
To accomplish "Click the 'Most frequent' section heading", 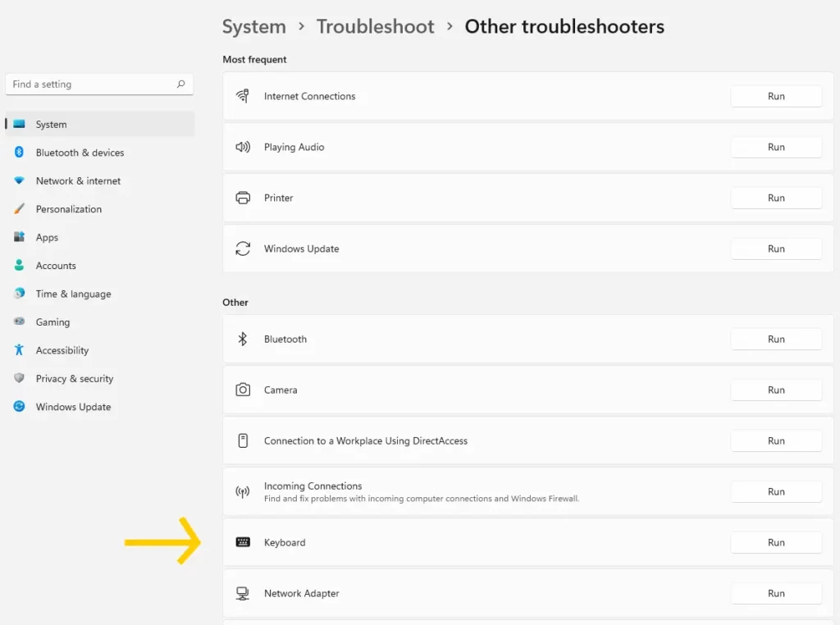I will [254, 59].
